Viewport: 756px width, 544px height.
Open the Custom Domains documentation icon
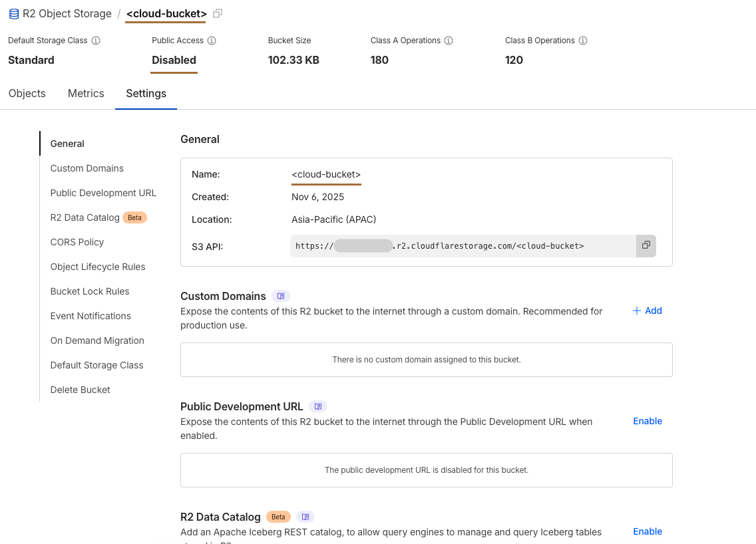point(280,296)
